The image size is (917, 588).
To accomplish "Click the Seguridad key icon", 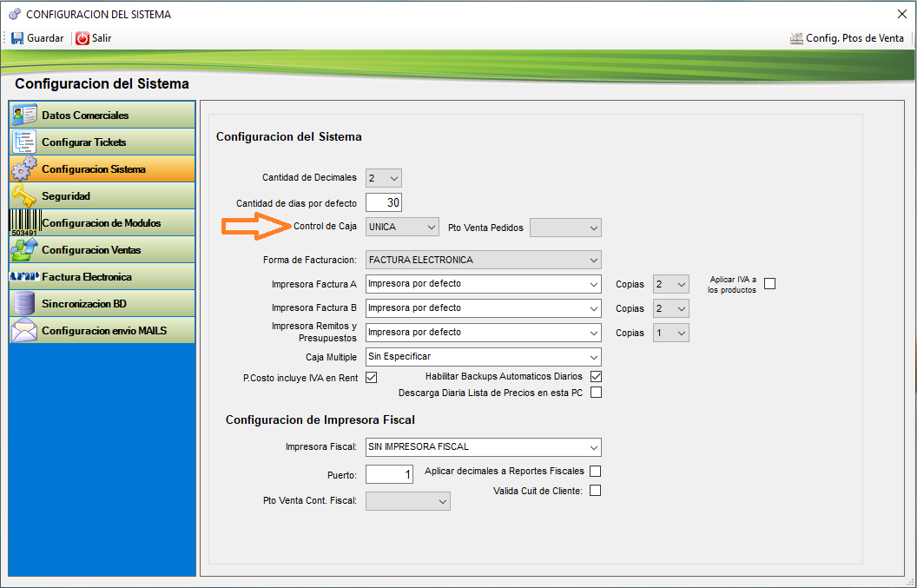I will tap(24, 196).
